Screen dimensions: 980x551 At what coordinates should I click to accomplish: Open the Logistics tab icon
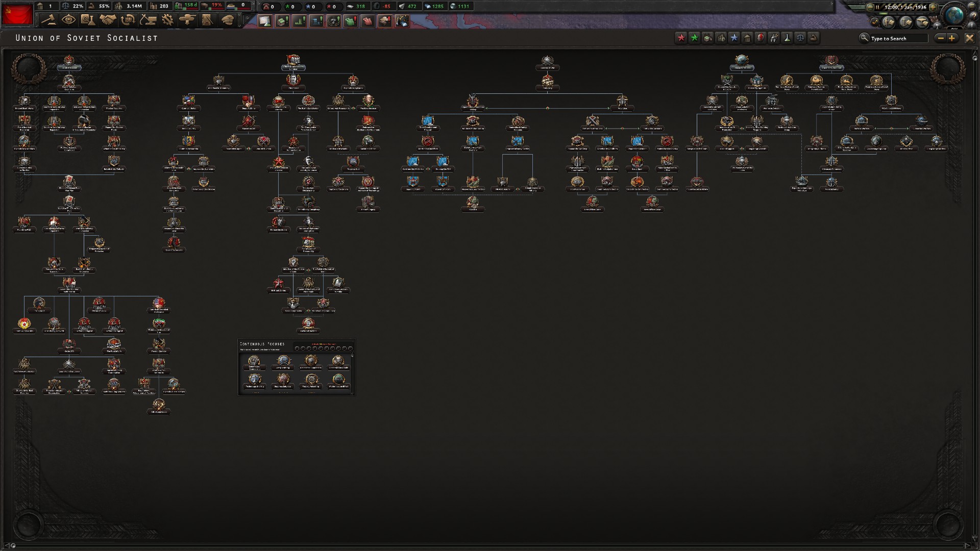(x=207, y=20)
